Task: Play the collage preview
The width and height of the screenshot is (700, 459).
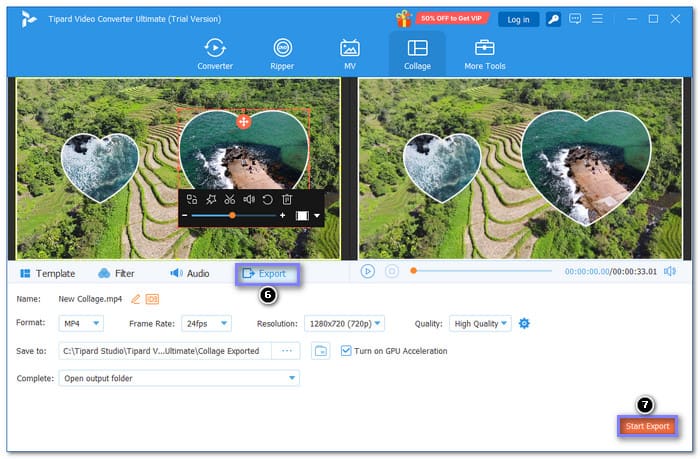Action: click(x=367, y=271)
